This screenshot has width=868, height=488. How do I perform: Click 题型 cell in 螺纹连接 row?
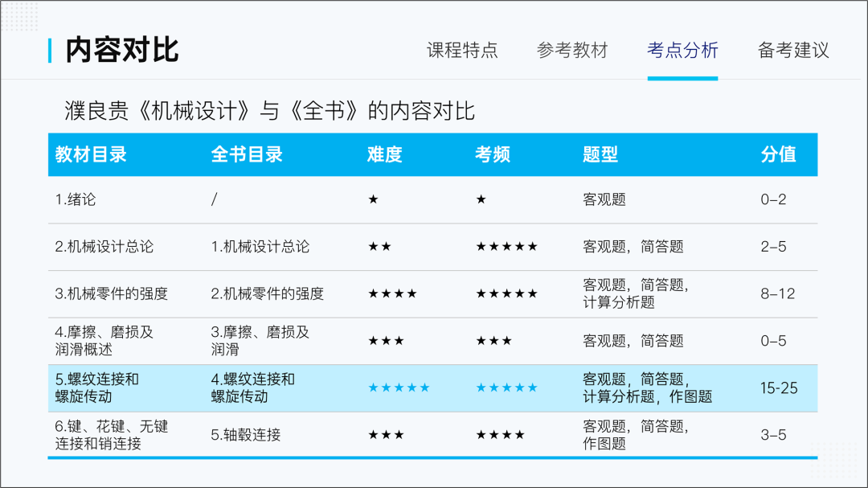(648, 388)
